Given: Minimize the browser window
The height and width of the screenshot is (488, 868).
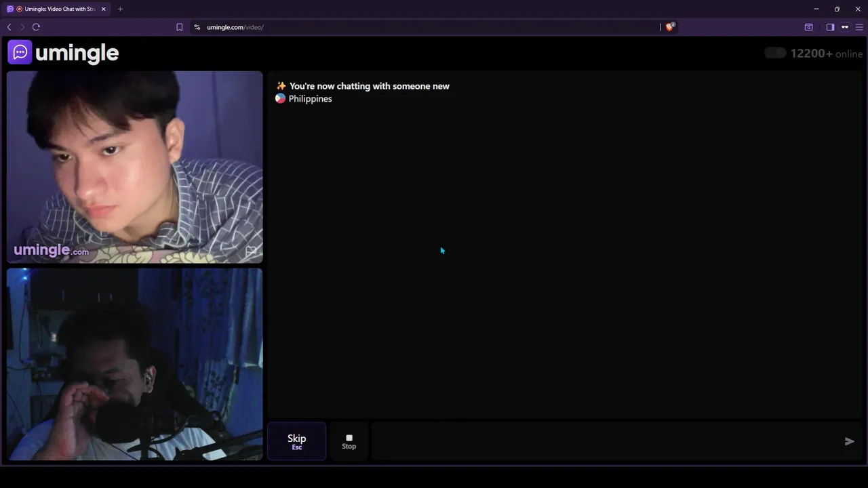Looking at the screenshot, I should (x=816, y=9).
